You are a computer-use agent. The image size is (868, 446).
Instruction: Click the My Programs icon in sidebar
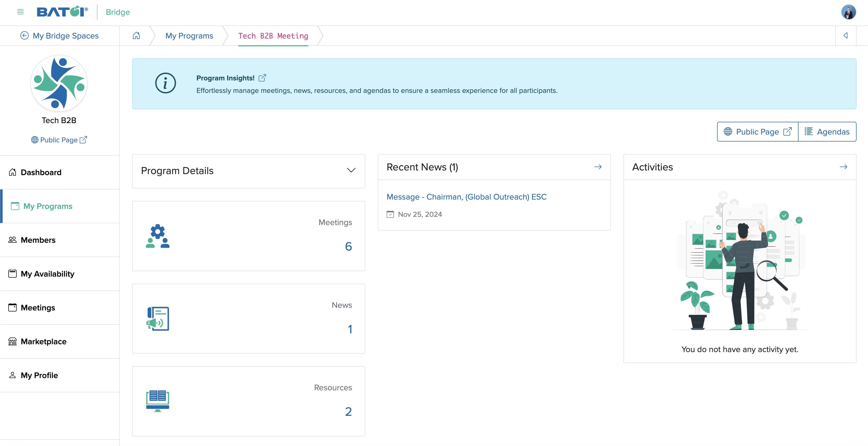click(12, 205)
